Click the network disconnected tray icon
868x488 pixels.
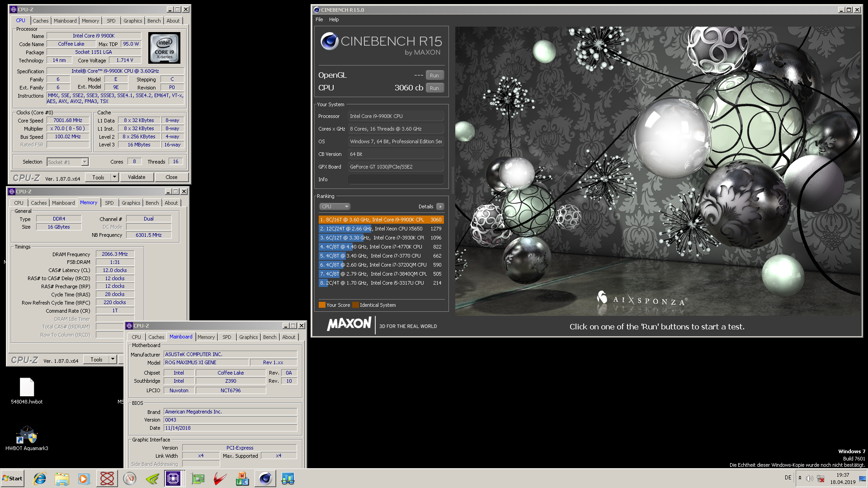click(x=821, y=478)
